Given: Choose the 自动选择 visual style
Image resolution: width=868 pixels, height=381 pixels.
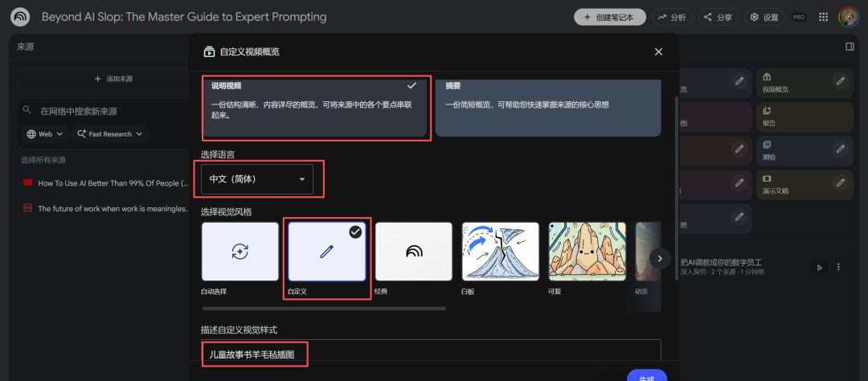Looking at the screenshot, I should pyautogui.click(x=240, y=252).
